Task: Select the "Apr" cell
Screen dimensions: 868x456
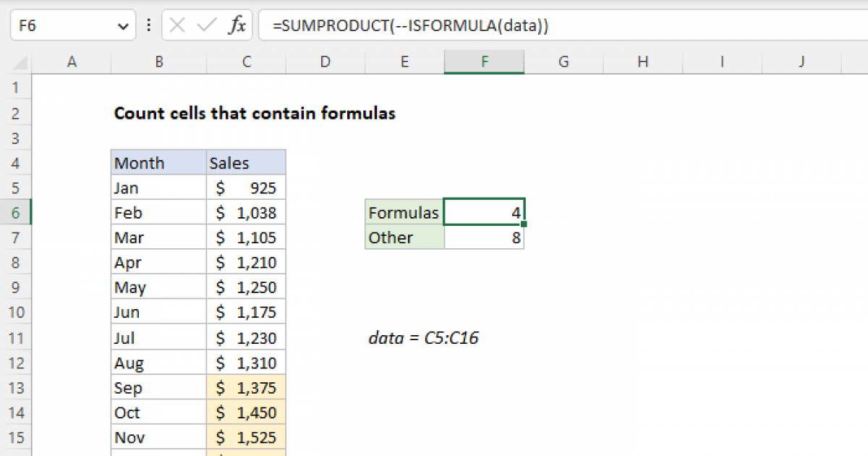Action: pos(158,263)
